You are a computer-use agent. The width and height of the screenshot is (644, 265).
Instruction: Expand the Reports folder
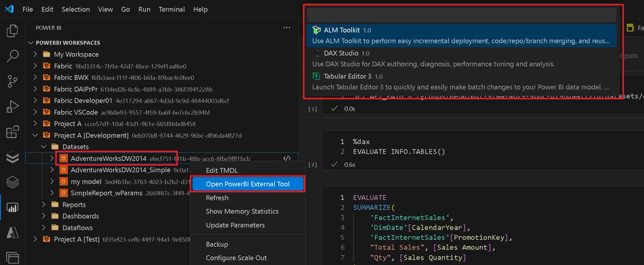click(43, 204)
